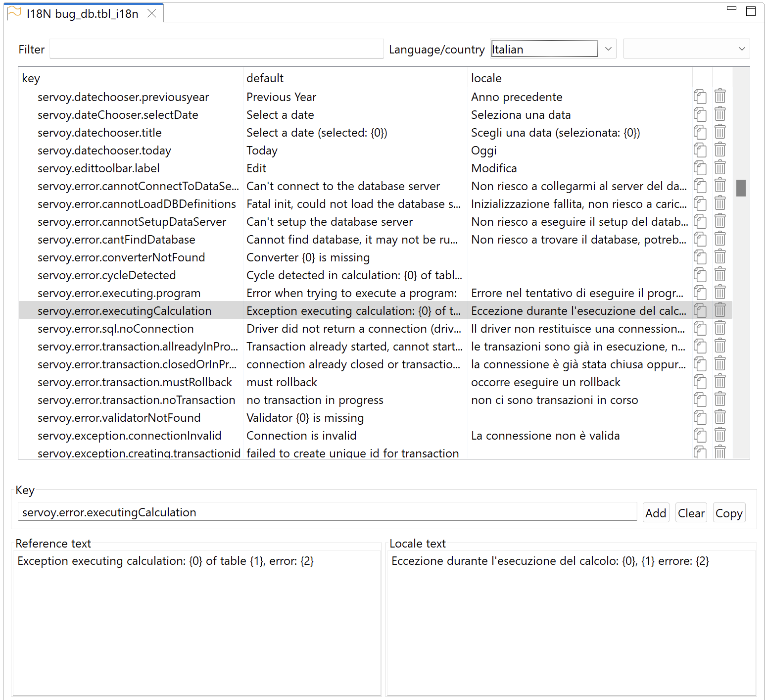Copy the servoy.error.executing.program row

tap(700, 293)
